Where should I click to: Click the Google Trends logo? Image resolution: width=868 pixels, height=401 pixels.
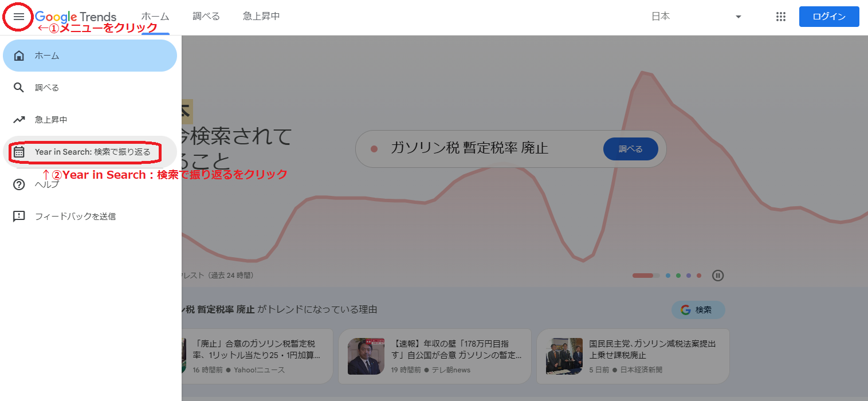coord(75,17)
